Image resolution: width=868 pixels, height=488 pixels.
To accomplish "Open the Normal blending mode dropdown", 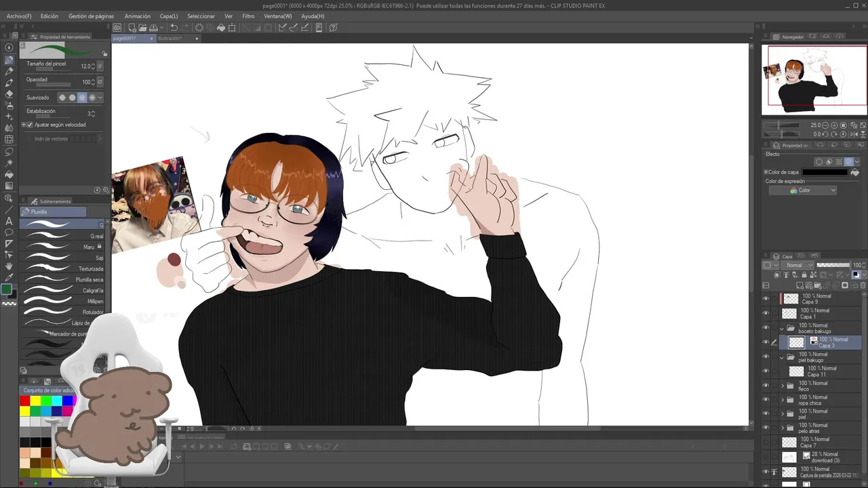I will (x=797, y=265).
